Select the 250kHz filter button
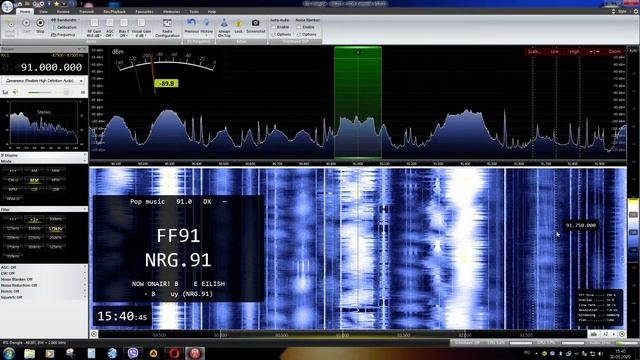 [56, 238]
